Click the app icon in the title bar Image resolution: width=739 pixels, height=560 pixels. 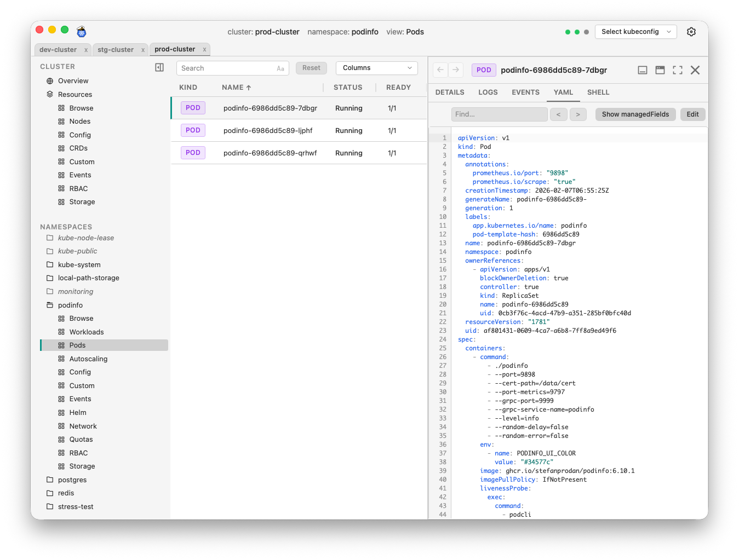[81, 32]
